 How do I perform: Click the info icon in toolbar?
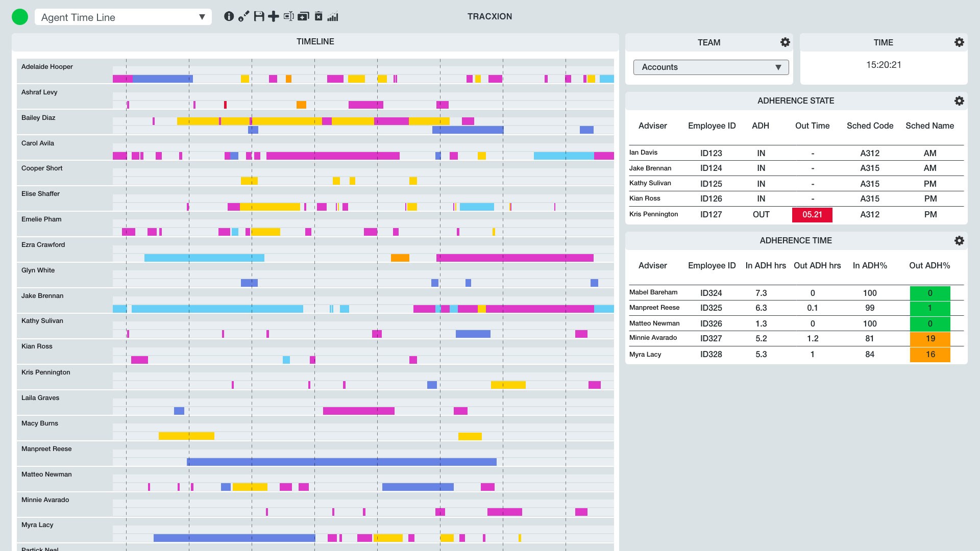(x=229, y=16)
